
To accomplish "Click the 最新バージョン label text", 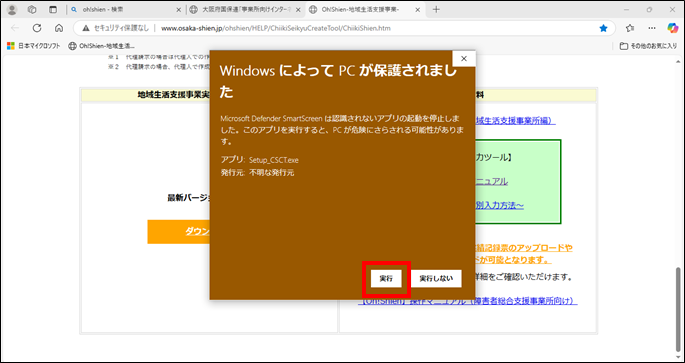I will 189,198.
